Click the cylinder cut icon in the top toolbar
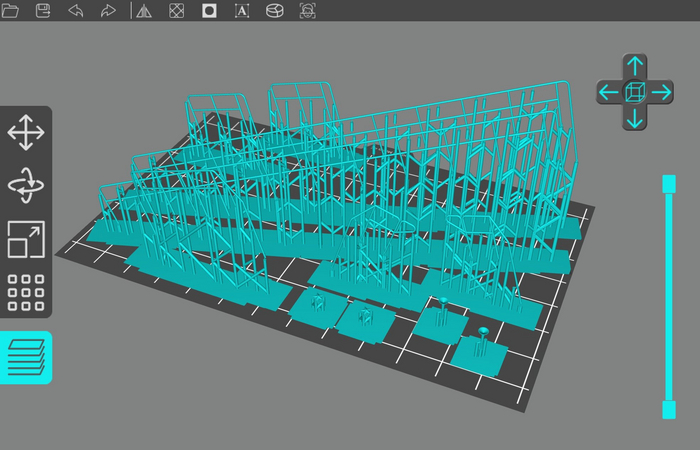 pos(274,11)
